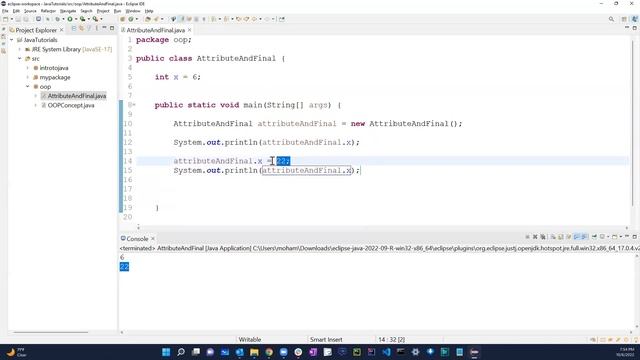Image resolution: width=640 pixels, height=360 pixels.
Task: Click the Save All toolbar icon
Action: (26, 19)
